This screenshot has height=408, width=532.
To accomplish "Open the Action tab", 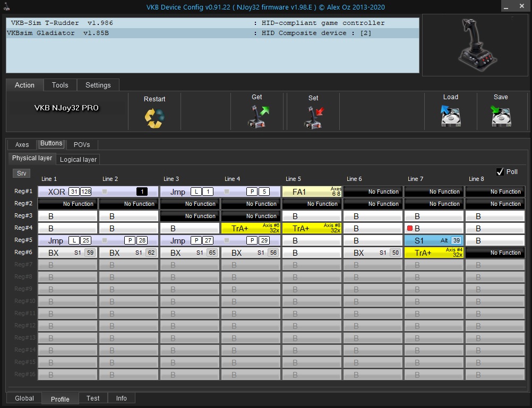I will [24, 85].
